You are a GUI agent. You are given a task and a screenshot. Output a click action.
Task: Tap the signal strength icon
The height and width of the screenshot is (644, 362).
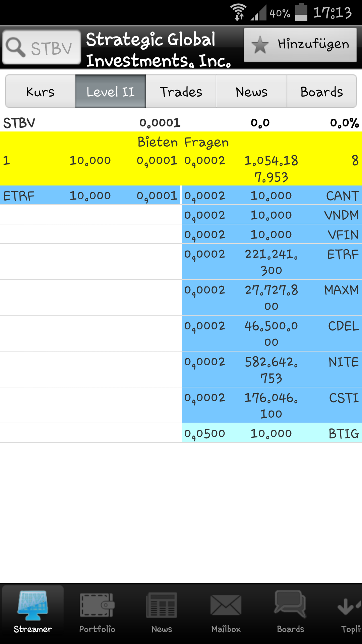tap(258, 13)
